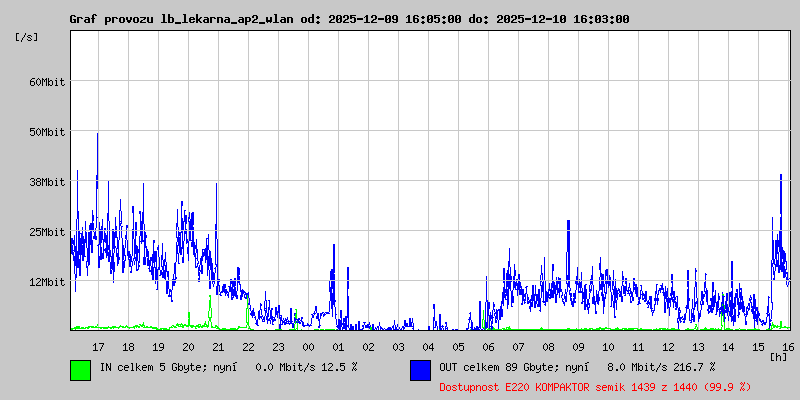
Task: Click the '60Mbit' y-axis label
Action: tap(47, 82)
